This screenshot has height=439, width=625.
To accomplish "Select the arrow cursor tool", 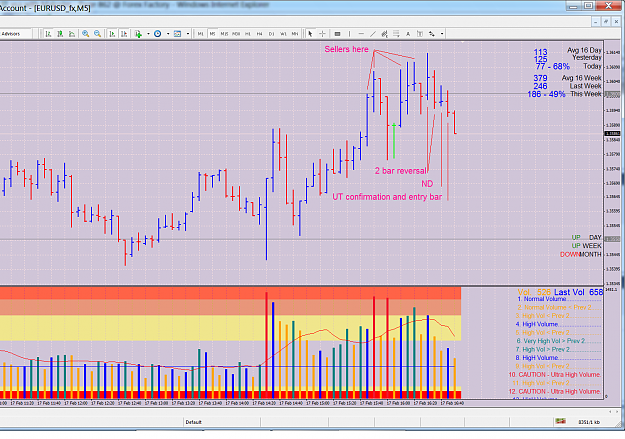I will (x=310, y=34).
